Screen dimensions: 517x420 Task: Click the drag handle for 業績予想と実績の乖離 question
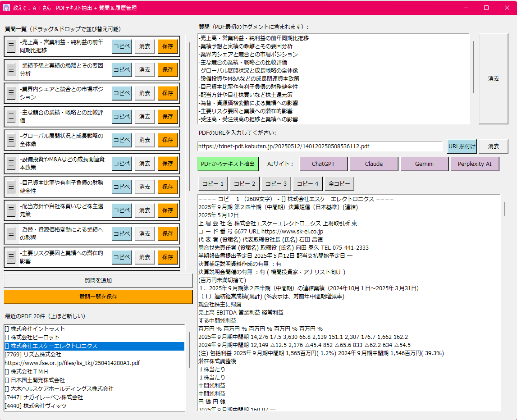click(x=11, y=70)
